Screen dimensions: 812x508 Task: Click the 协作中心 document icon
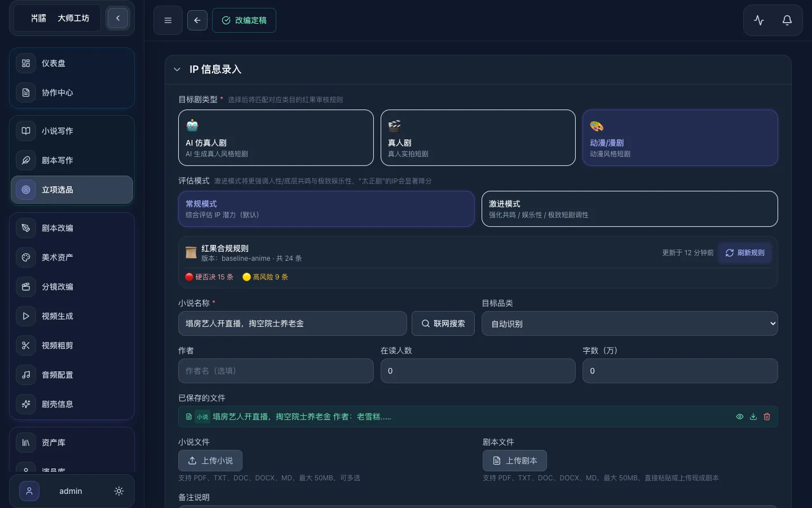(26, 93)
